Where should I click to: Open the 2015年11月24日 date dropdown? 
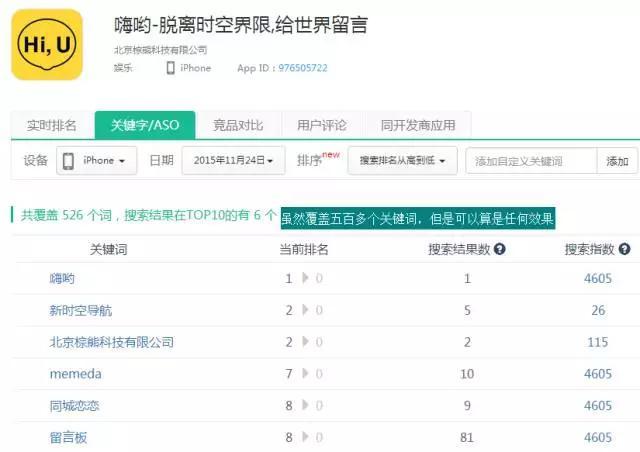point(233,160)
